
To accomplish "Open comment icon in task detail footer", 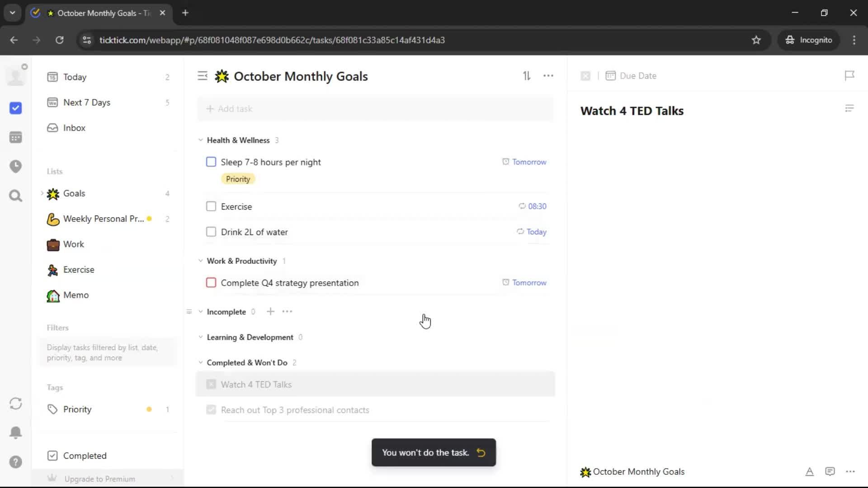I will 830,472.
